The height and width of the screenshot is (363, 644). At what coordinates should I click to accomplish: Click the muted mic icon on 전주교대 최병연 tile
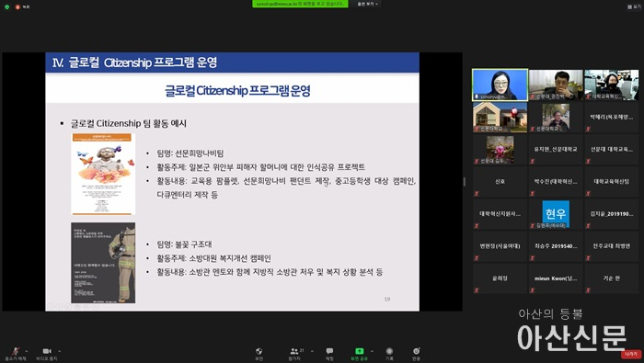pos(589,258)
